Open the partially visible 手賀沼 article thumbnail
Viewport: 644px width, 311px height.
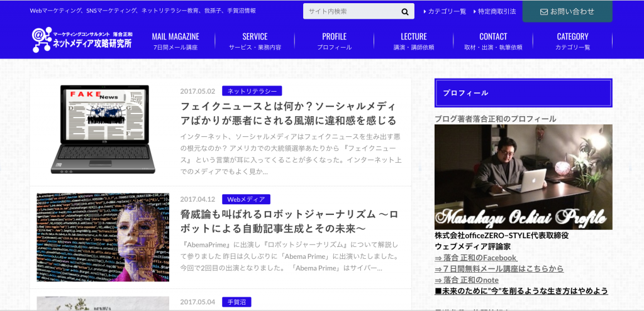click(103, 303)
